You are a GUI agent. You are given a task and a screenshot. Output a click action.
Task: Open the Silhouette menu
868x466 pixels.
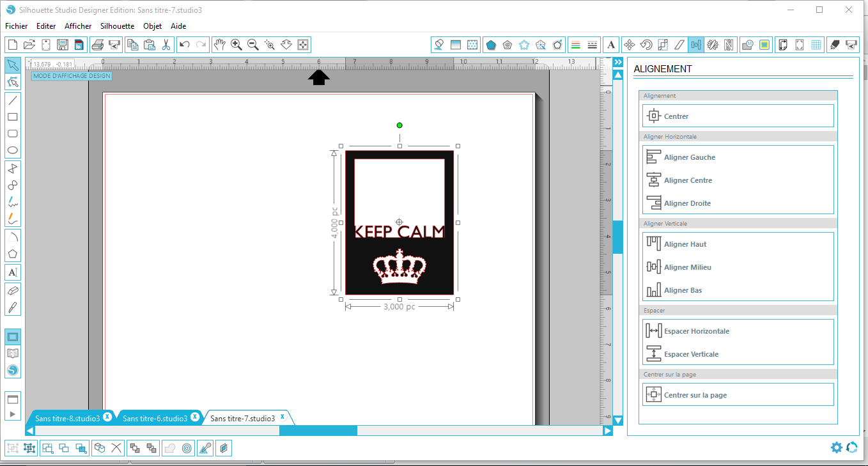(x=117, y=26)
